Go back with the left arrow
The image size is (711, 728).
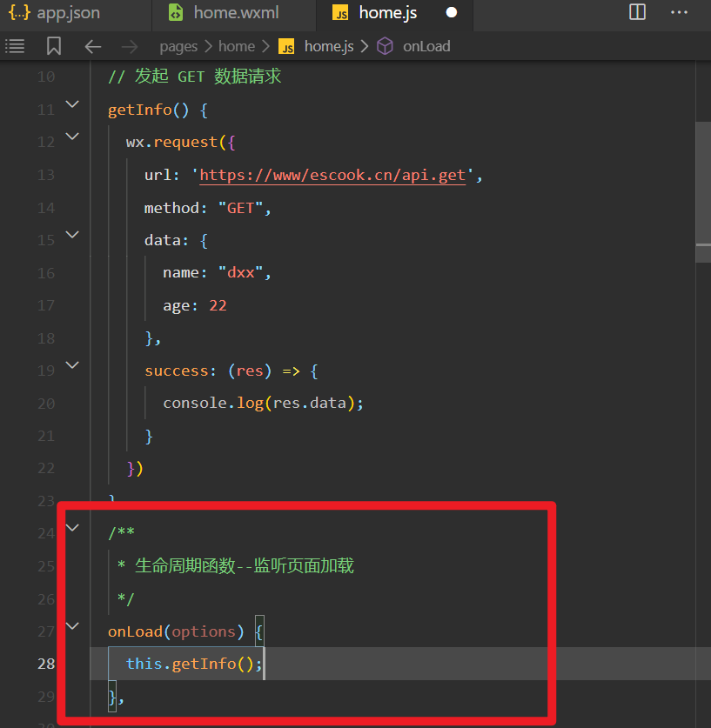point(93,46)
